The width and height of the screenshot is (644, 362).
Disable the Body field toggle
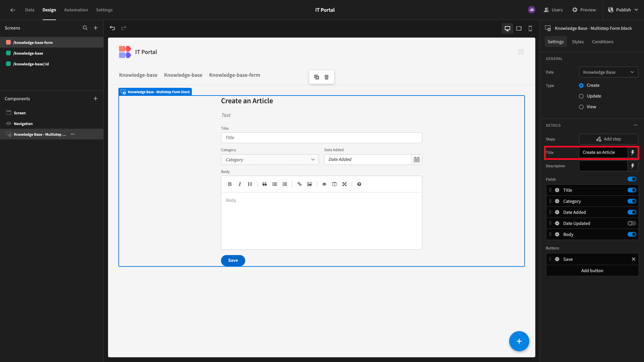coord(632,234)
